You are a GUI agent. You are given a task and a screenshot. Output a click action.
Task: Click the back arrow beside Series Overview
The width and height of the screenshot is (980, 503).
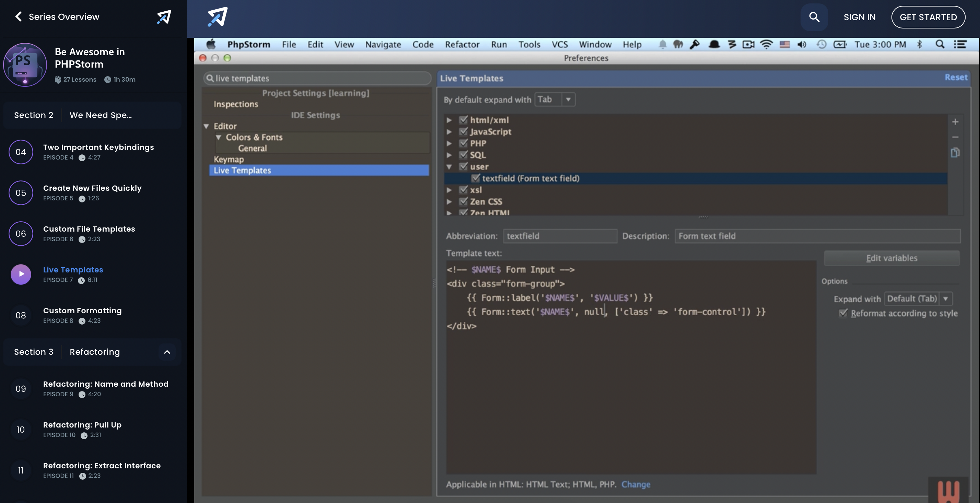click(x=18, y=16)
